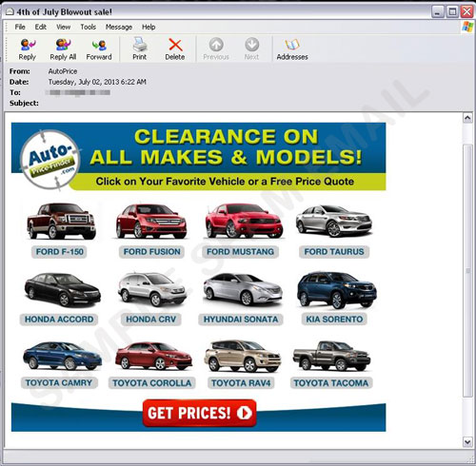
Task: Click the silver Hyundai Sonata image
Action: pos(243,289)
